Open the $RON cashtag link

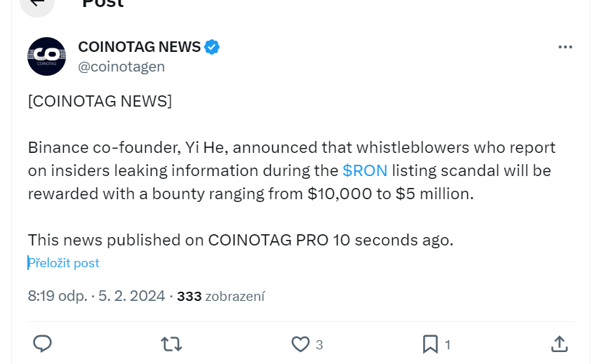click(x=365, y=170)
